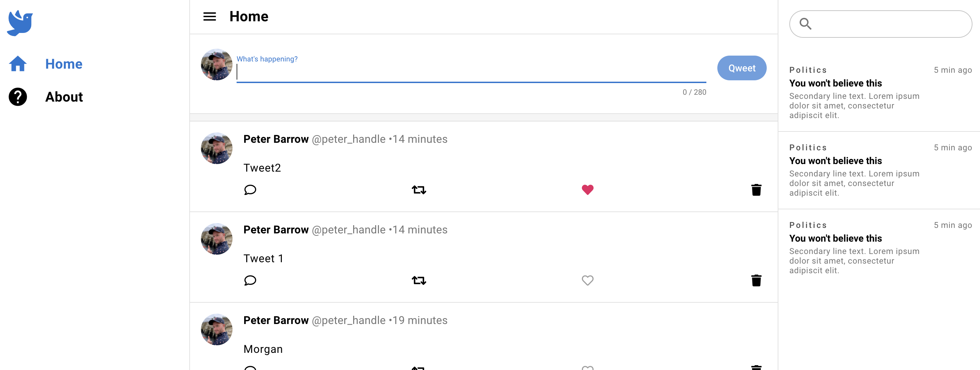
Task: Retweet the Tweet2 post
Action: 419,189
